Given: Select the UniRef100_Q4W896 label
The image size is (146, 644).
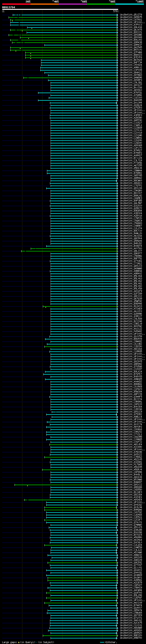Looking at the screenshot, I should click(131, 77).
